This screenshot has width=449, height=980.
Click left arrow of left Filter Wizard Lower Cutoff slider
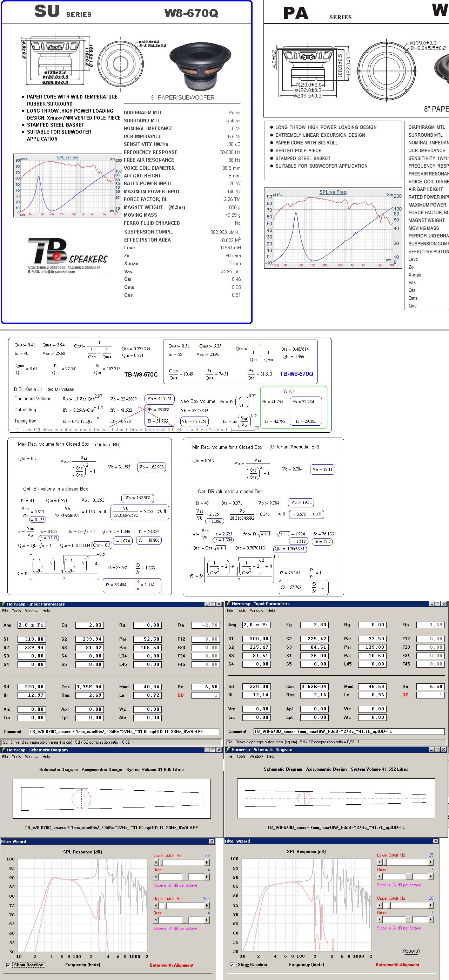[156, 863]
